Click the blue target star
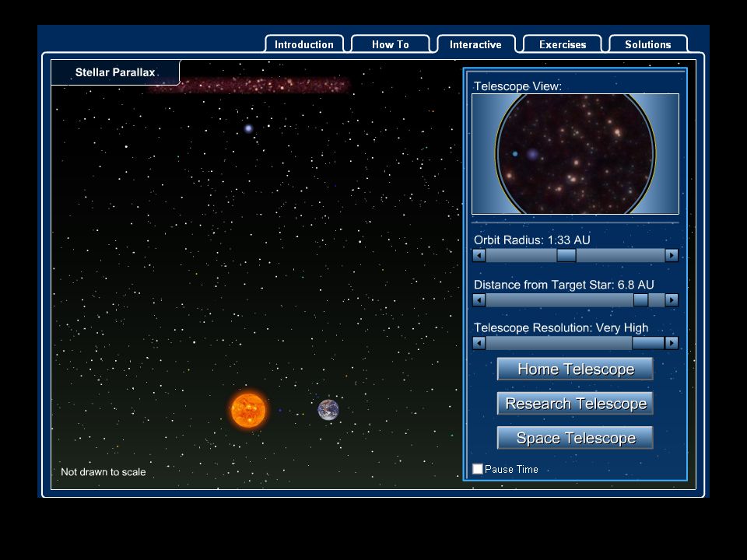This screenshot has height=560, width=747. (x=248, y=128)
